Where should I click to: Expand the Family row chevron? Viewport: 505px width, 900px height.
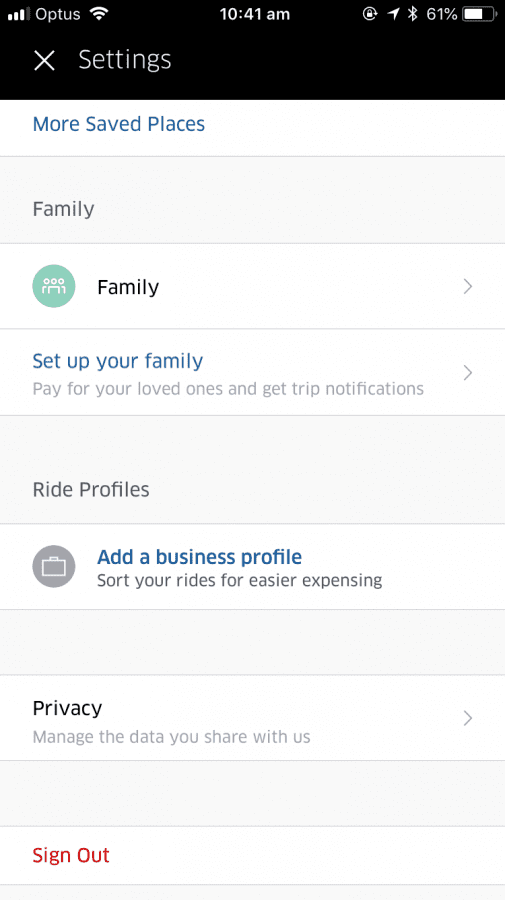click(468, 286)
